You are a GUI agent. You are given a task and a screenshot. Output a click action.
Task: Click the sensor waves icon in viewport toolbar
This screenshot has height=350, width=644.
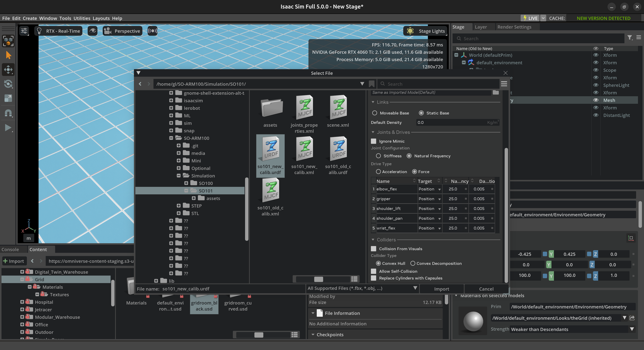click(153, 31)
